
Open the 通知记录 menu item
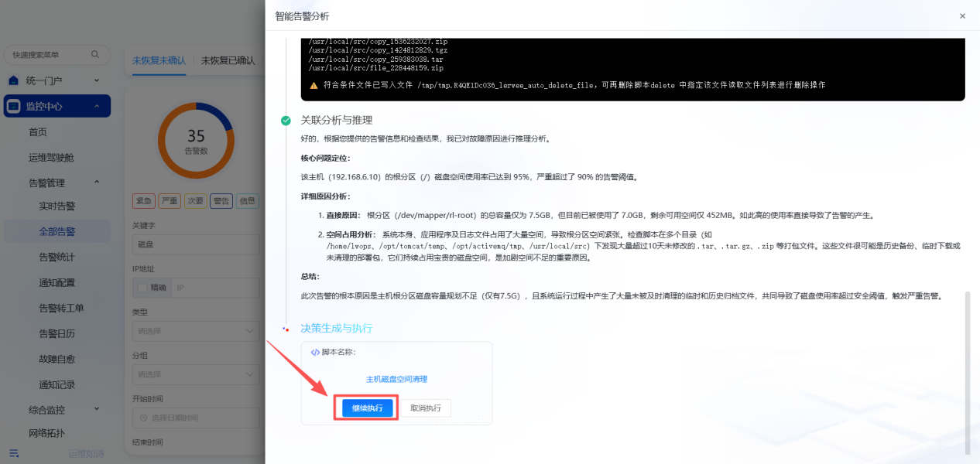coord(57,384)
